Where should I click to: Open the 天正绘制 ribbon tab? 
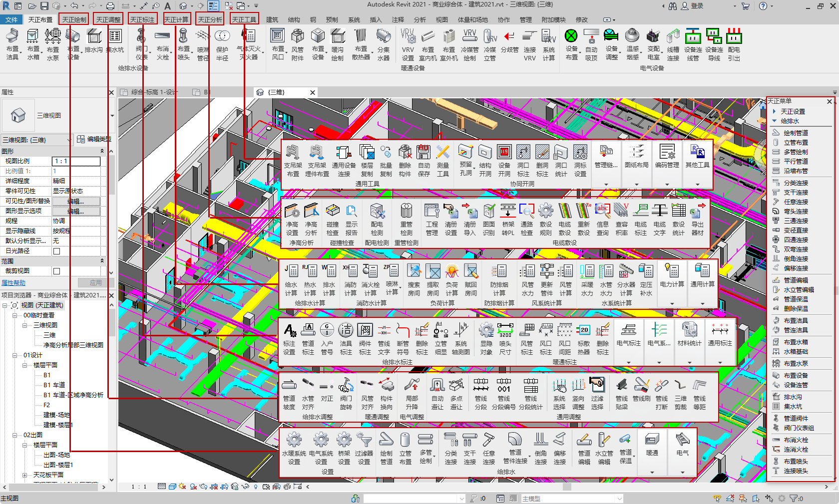pos(74,19)
